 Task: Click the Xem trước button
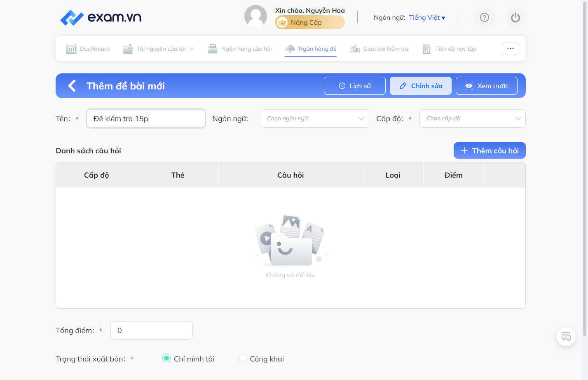pos(487,86)
